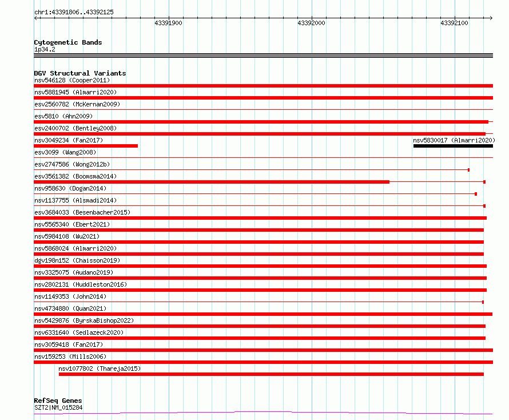509x420 pixels.
Task: Click the esv2747586 (Wong2012b) label
Action: (72, 164)
